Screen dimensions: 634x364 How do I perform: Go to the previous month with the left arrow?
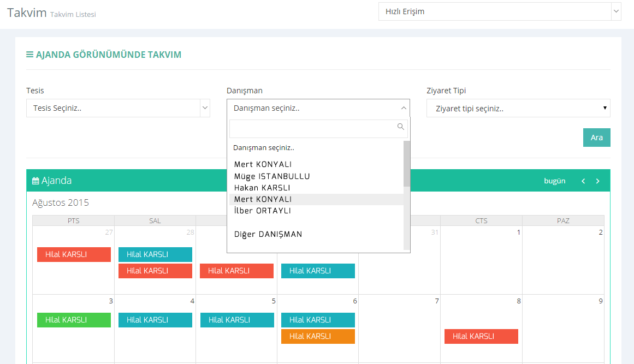pos(583,181)
